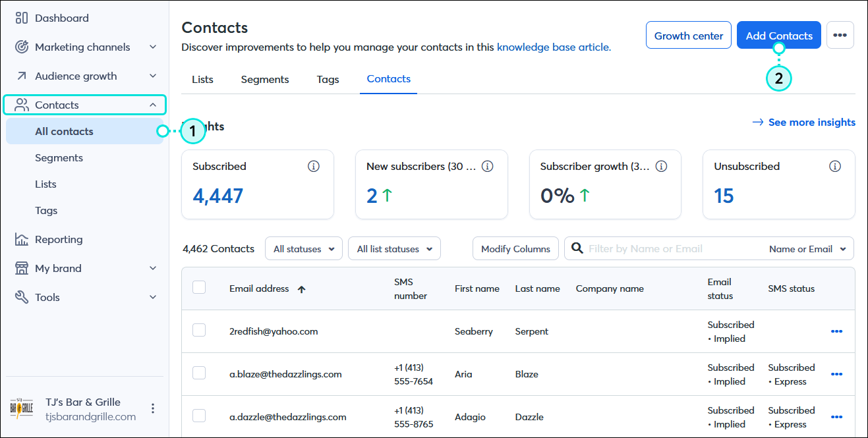Expand My brand chevron
This screenshot has height=438, width=868.
click(x=153, y=268)
